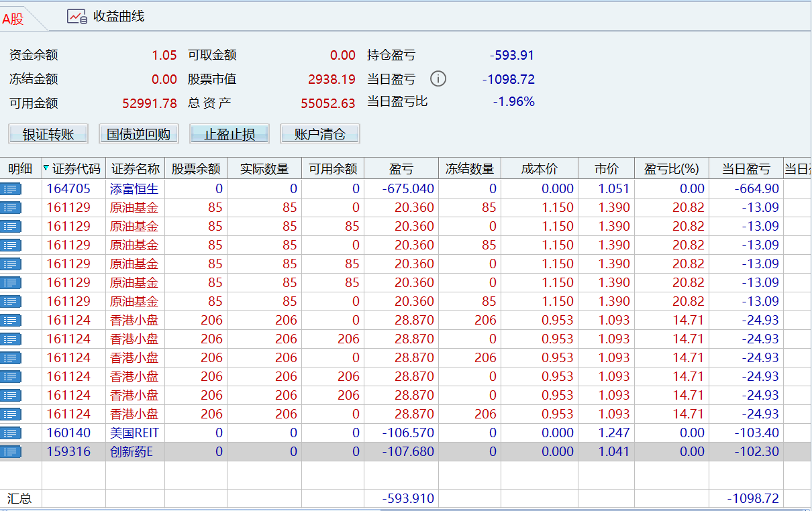
Task: Click the info icon beside 当日盈亏
Action: [x=438, y=79]
